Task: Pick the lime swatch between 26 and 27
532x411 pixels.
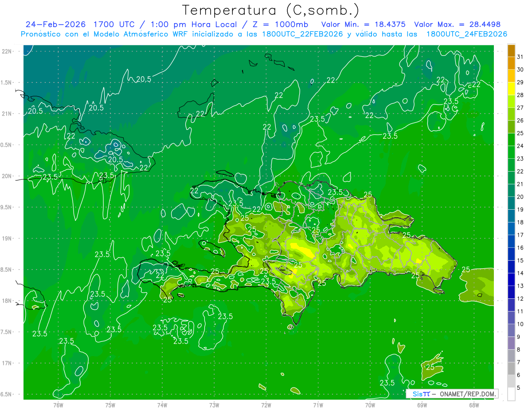Action: click(511, 114)
